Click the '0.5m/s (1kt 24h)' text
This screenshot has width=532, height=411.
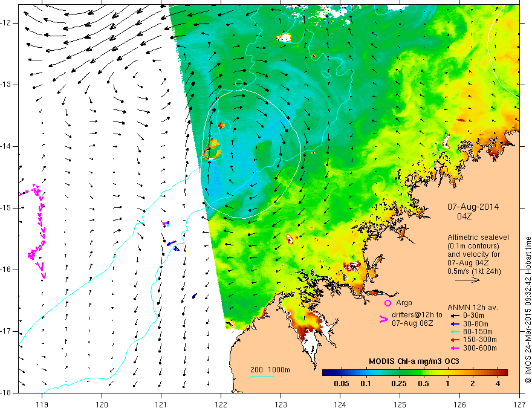(x=474, y=271)
